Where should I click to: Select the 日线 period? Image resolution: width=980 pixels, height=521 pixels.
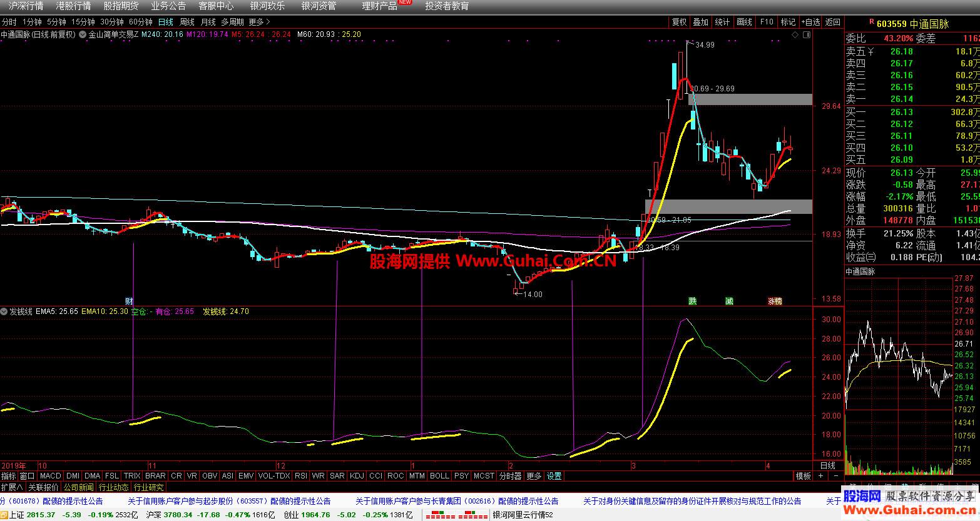click(x=166, y=22)
